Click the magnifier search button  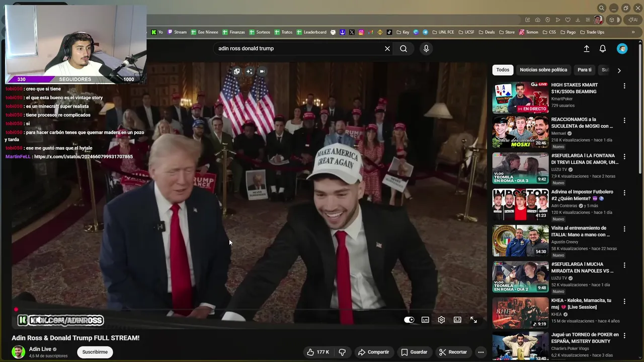click(404, 49)
